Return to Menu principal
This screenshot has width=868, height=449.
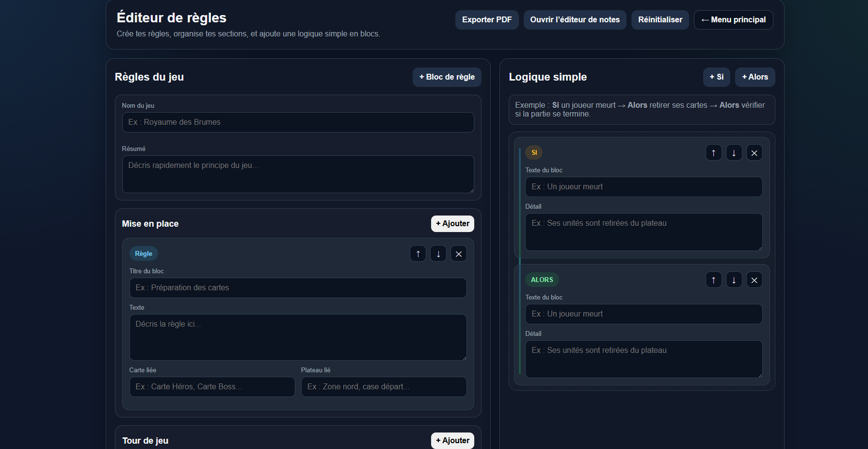(x=734, y=20)
